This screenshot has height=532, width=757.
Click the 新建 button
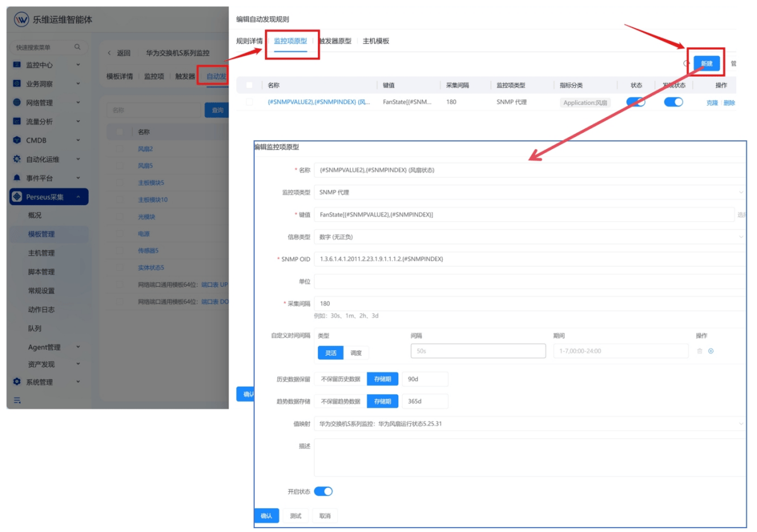click(707, 64)
